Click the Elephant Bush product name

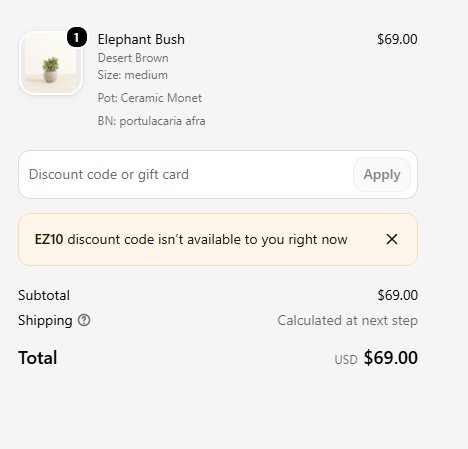(141, 39)
